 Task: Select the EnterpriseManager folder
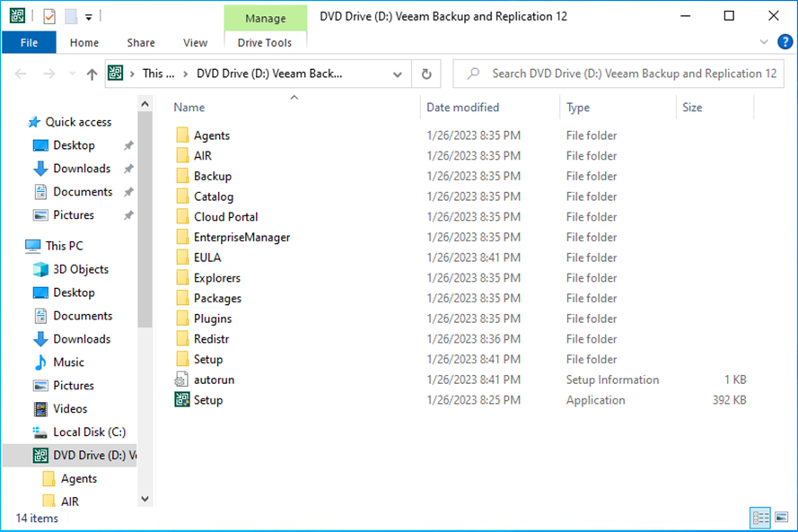click(241, 237)
